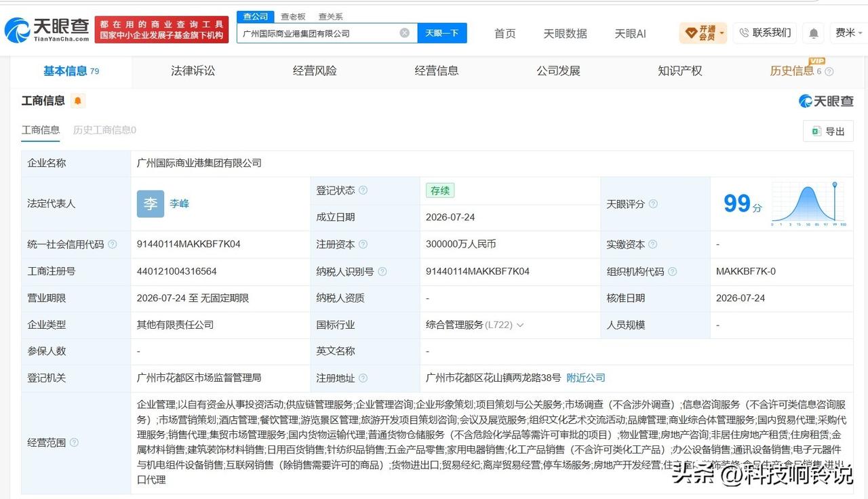
Task: Click address 广州市花都区花山镇两龙路38号
Action: tap(493, 378)
